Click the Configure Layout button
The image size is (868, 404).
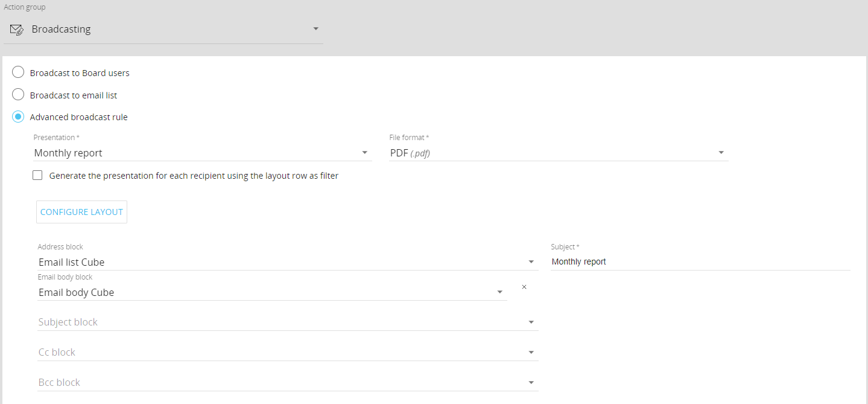81,212
